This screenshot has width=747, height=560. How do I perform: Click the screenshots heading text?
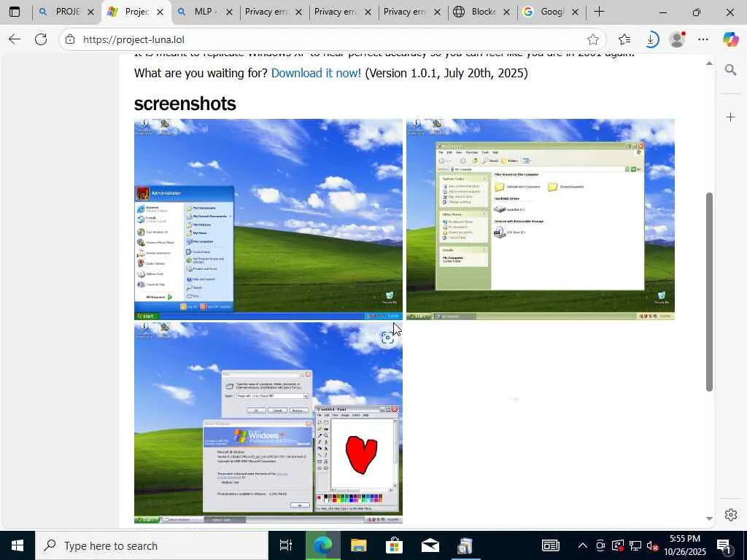coord(185,104)
